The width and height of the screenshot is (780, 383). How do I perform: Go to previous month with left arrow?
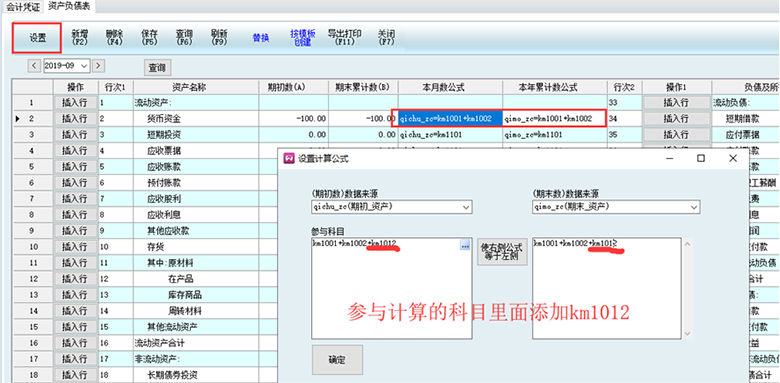[34, 65]
